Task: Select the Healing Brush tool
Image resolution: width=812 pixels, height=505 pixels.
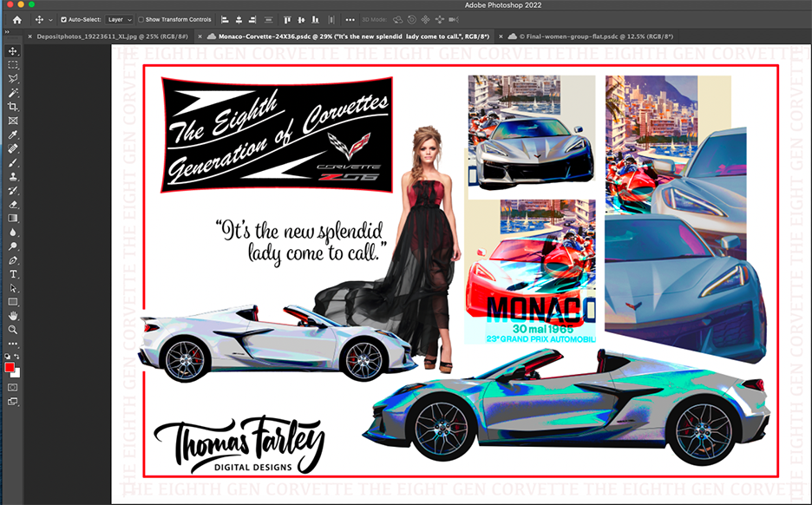Action: click(13, 148)
